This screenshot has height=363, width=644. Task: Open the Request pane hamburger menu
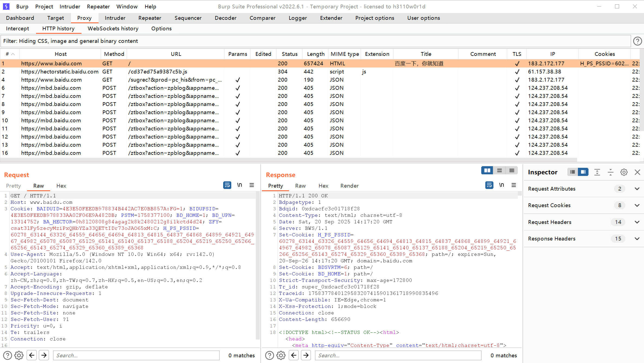(252, 185)
